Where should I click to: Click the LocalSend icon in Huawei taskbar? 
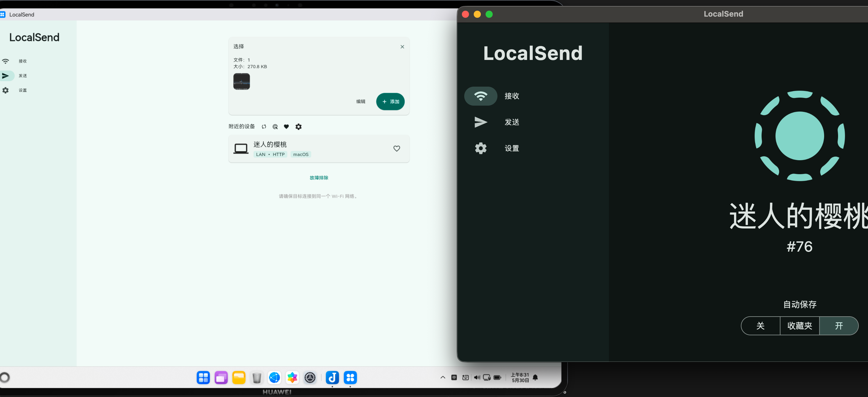[350, 378]
